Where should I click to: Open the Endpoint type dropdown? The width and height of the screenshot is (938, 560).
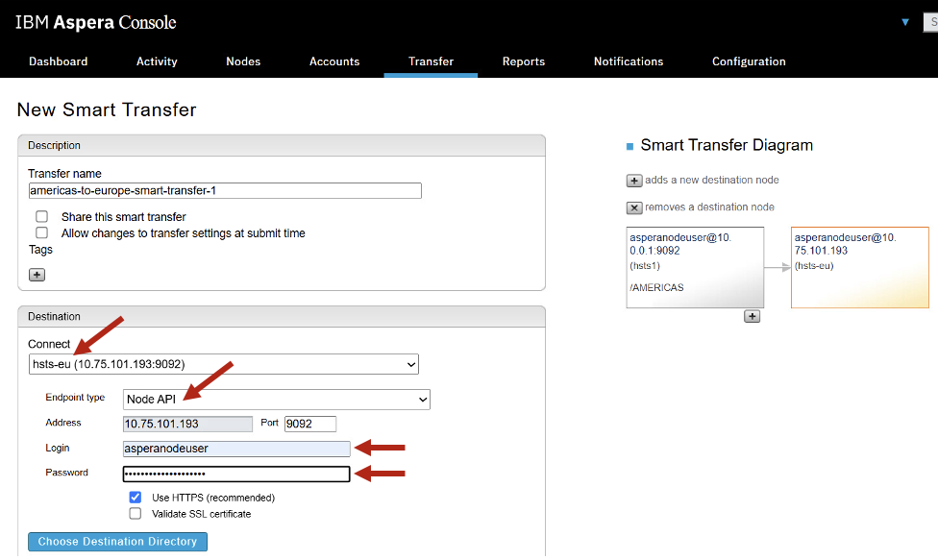(277, 400)
